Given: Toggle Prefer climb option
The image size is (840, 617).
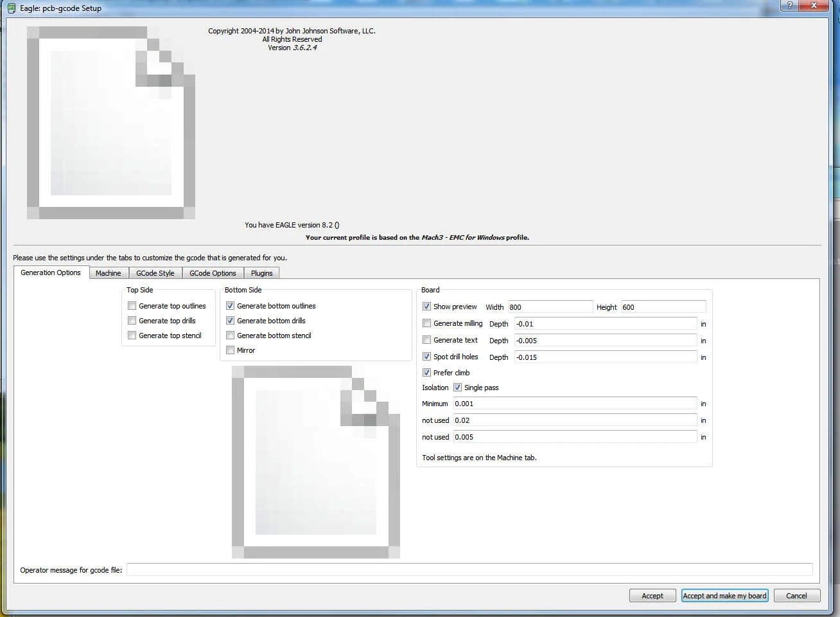Looking at the screenshot, I should (426, 373).
